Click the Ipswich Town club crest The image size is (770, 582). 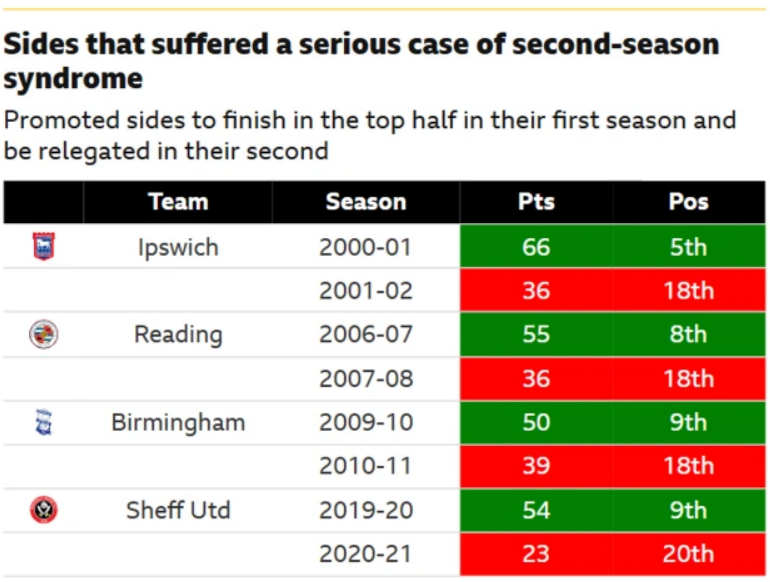[44, 246]
